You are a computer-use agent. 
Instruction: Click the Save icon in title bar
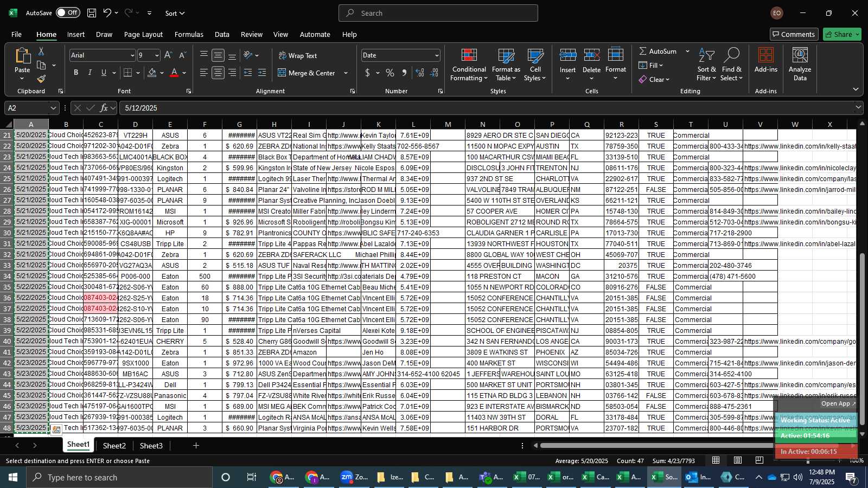[92, 13]
